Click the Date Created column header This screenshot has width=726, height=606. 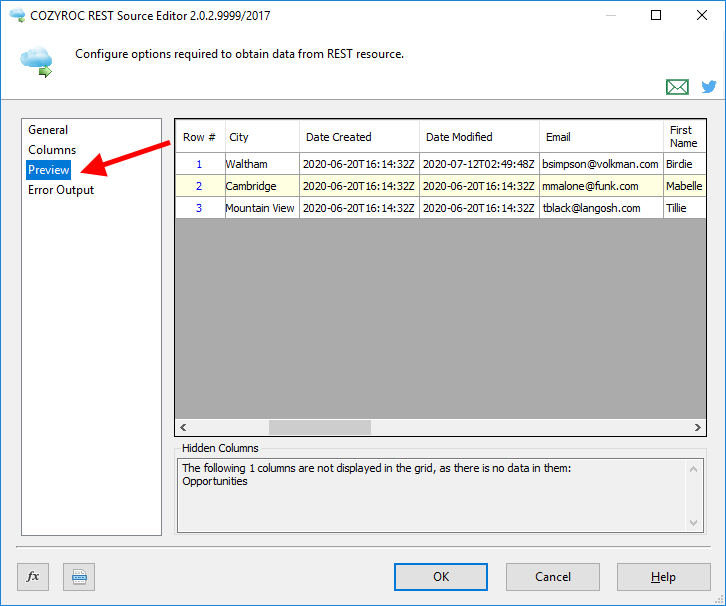point(360,137)
